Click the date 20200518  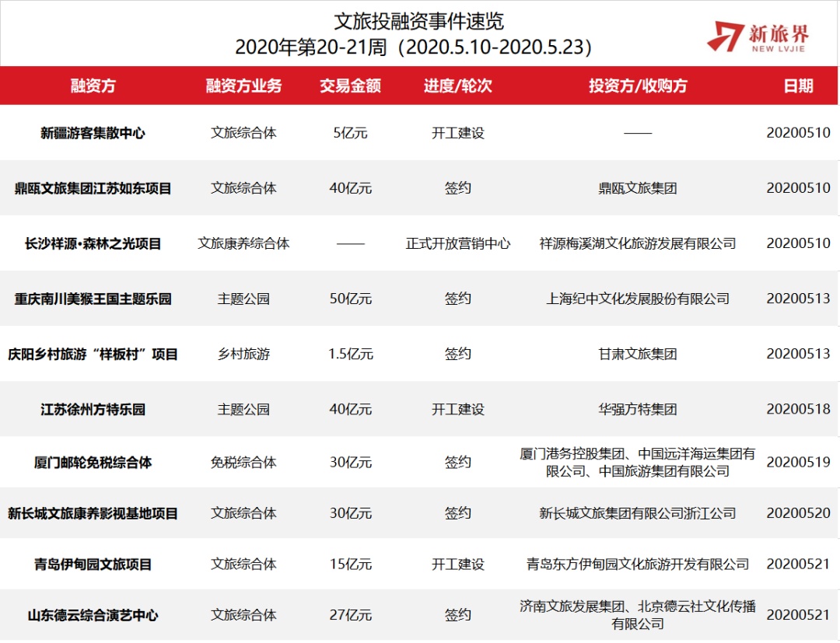click(798, 410)
